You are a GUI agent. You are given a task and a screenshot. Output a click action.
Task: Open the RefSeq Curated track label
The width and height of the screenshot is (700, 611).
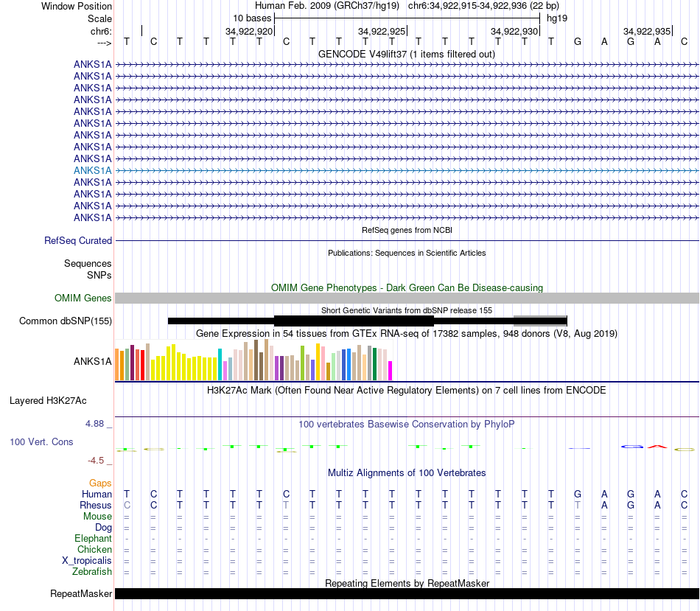(x=78, y=241)
